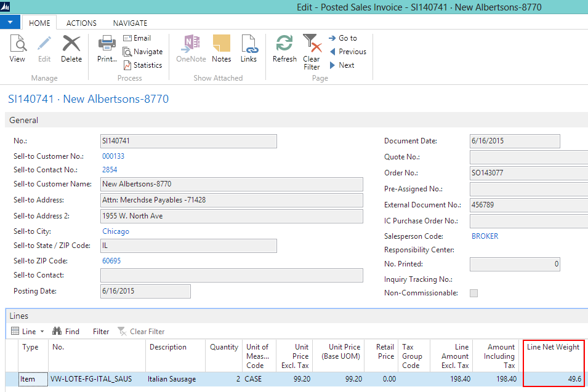
Task: Toggle the Non-Commissionable checkbox
Action: (x=473, y=294)
